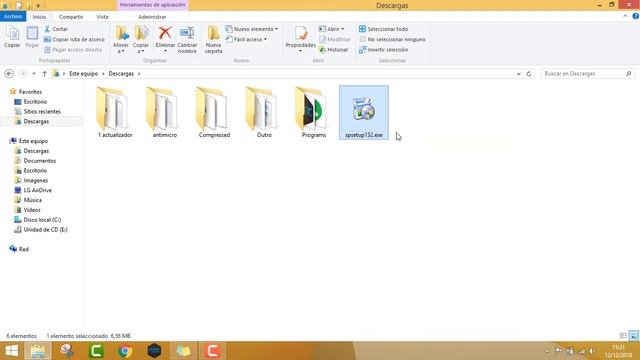The height and width of the screenshot is (360, 640).
Task: Open the Abrir dropdown
Action: (x=331, y=29)
